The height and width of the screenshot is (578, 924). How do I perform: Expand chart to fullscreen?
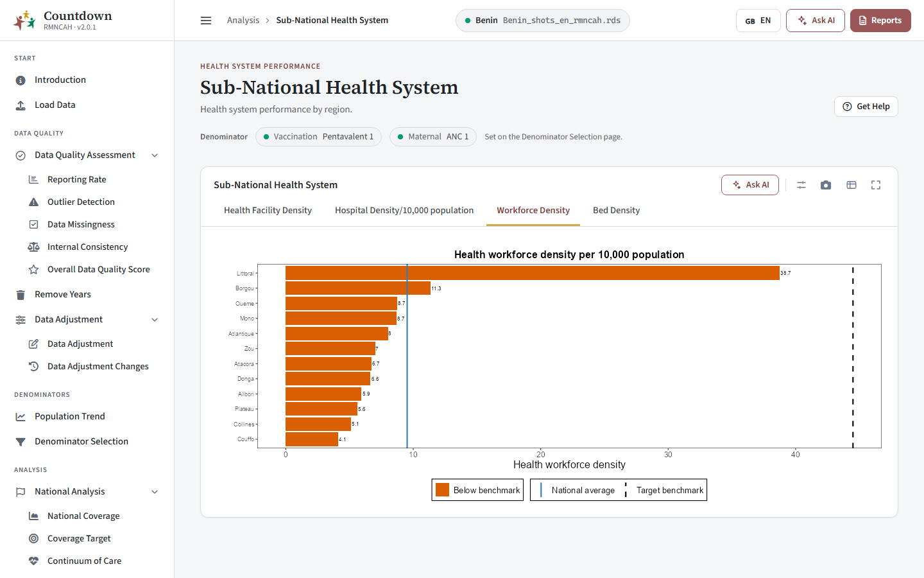tap(876, 185)
